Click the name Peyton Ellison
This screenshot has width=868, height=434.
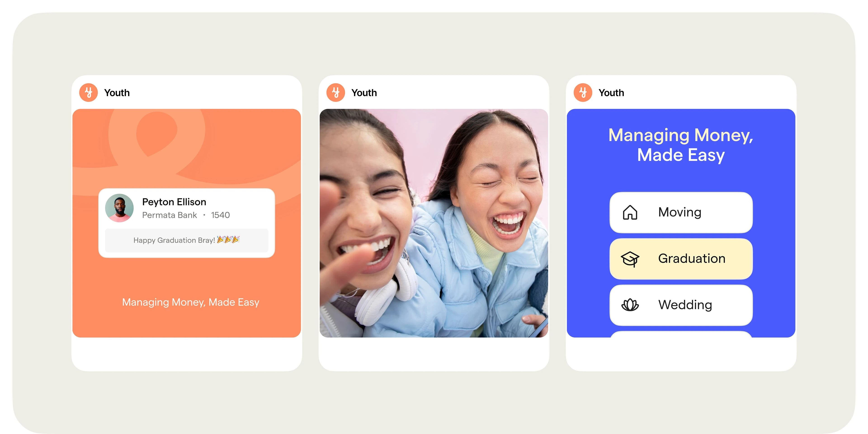coord(174,202)
